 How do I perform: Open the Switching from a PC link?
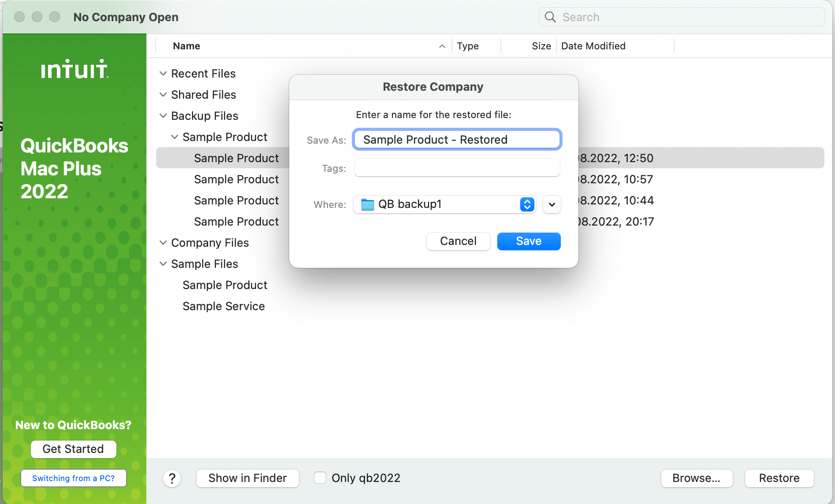[x=73, y=478]
